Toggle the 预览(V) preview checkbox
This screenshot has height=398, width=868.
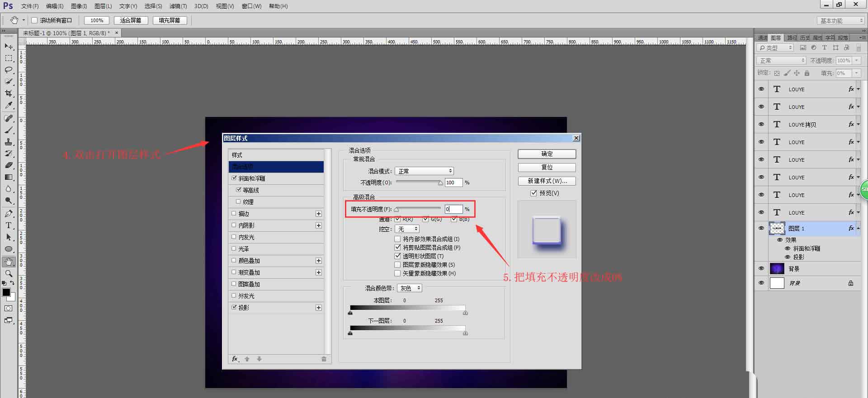[533, 193]
